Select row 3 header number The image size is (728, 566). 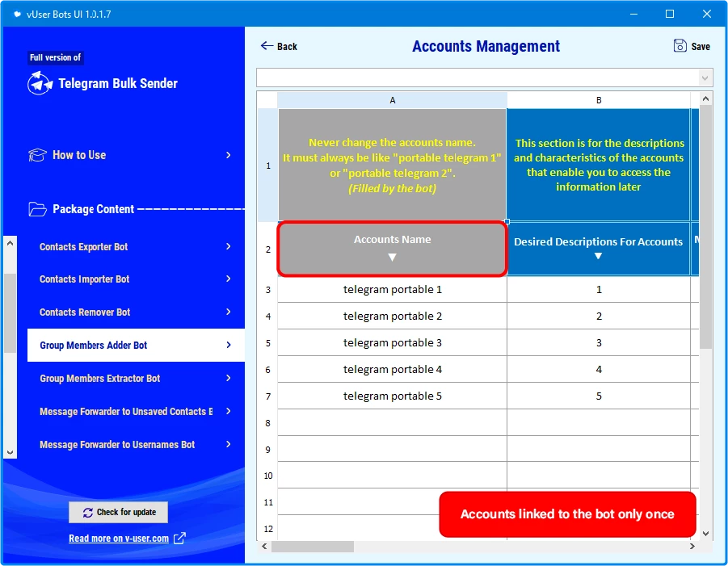[268, 290]
